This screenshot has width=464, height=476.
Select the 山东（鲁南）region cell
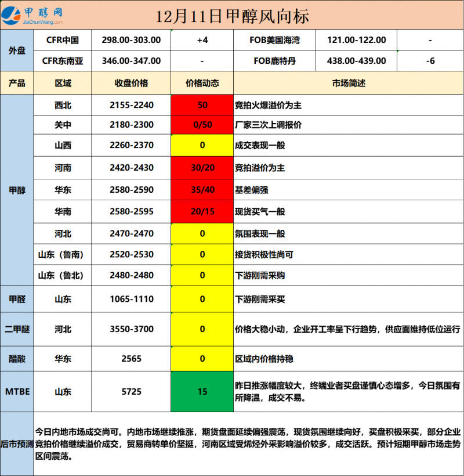click(63, 254)
